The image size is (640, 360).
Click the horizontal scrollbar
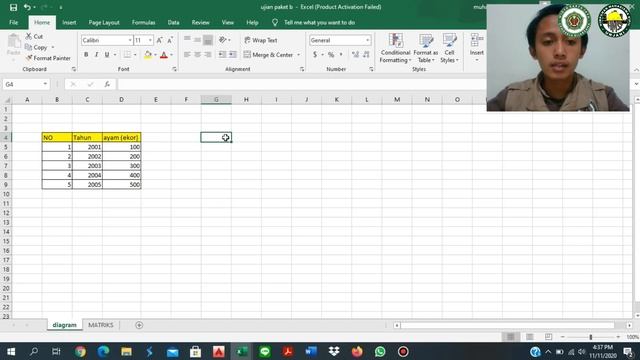(x=507, y=325)
